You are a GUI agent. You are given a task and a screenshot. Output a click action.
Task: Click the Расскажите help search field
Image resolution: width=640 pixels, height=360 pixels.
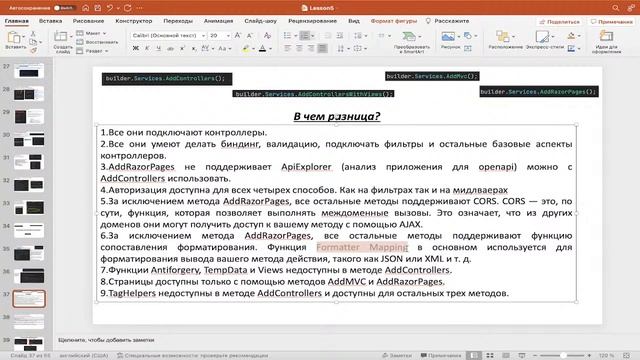pyautogui.click(x=448, y=21)
